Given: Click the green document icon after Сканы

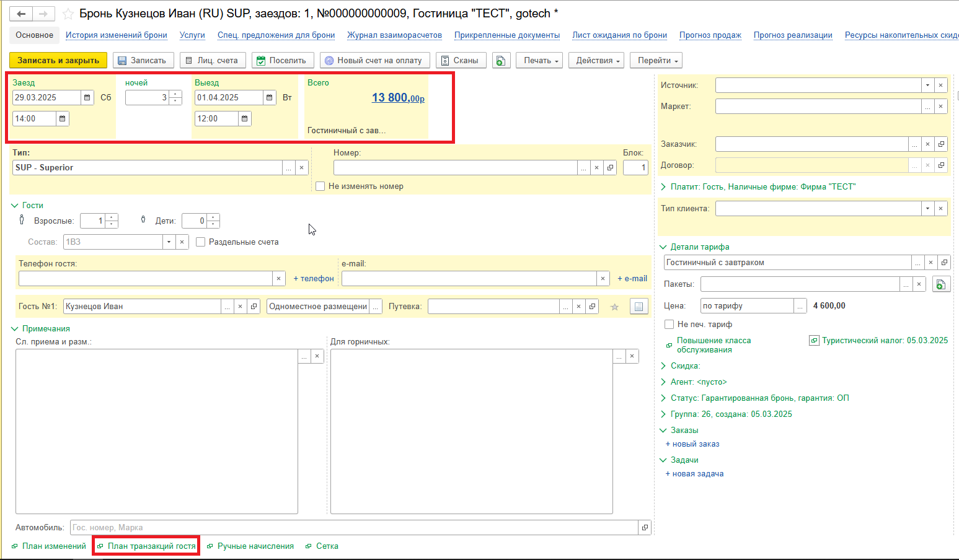Looking at the screenshot, I should click(x=501, y=60).
